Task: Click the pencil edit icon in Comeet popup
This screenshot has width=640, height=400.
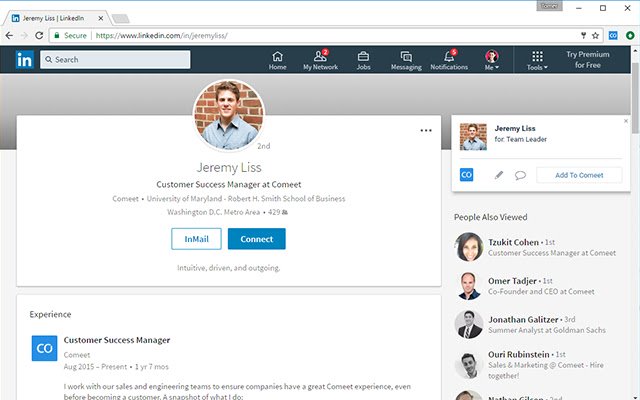Action: (499, 175)
